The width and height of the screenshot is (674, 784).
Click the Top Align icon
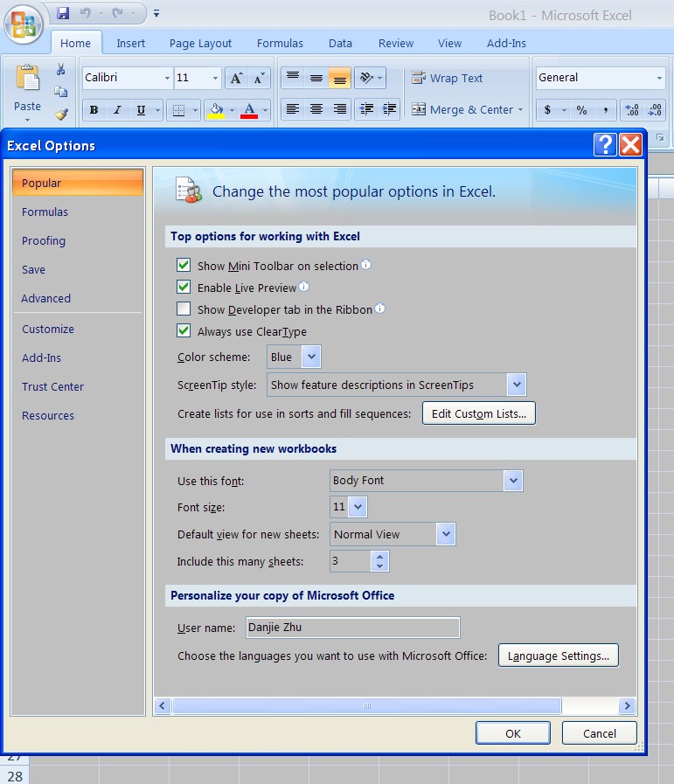pyautogui.click(x=293, y=78)
